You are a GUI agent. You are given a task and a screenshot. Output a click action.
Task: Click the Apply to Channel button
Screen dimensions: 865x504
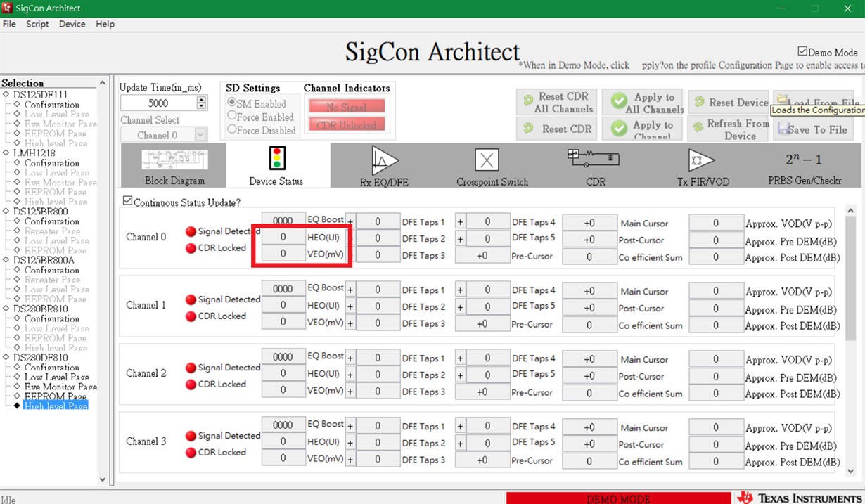pos(643,129)
